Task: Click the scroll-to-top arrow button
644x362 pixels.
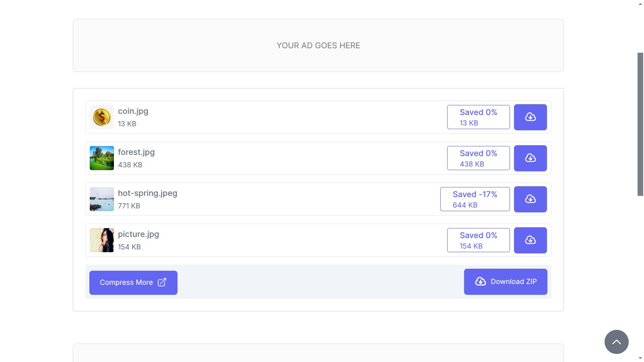Action: click(616, 342)
